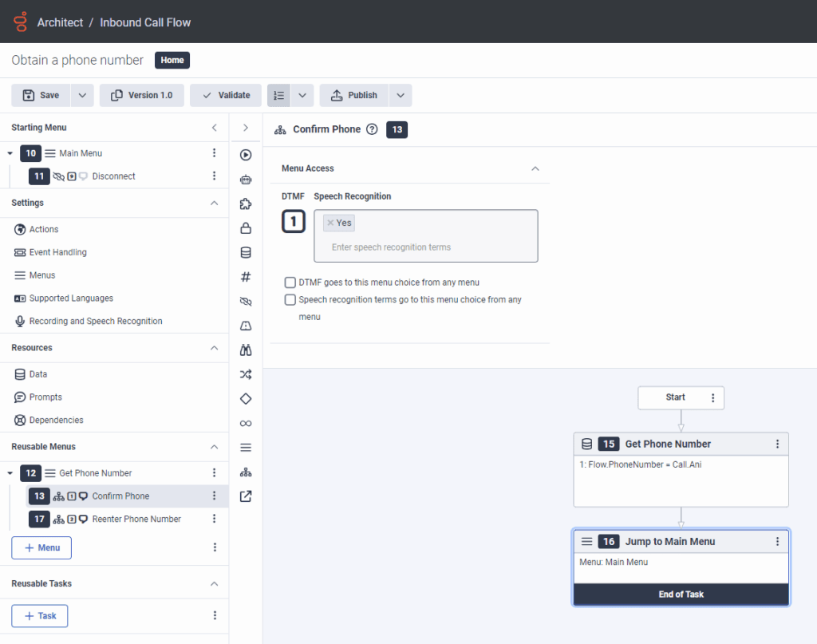Open the database cylinder icon in toolbox
Screen dimensions: 817x644
pyautogui.click(x=246, y=253)
